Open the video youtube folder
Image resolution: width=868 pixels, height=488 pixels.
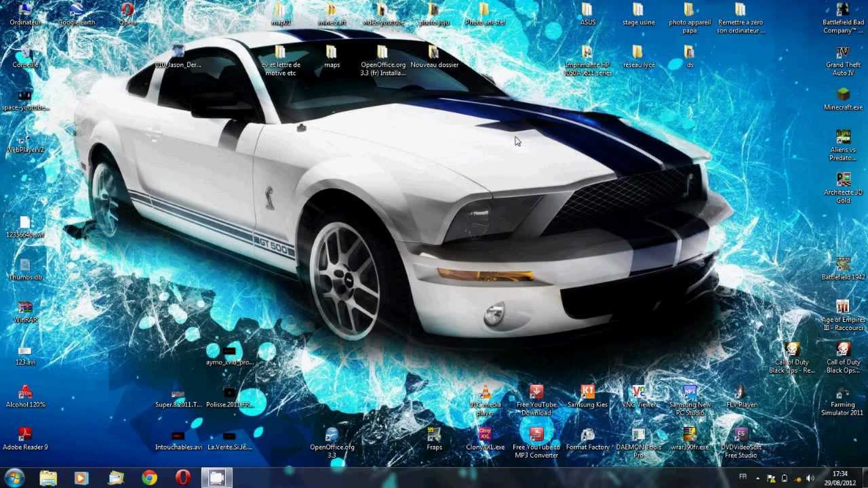383,14
